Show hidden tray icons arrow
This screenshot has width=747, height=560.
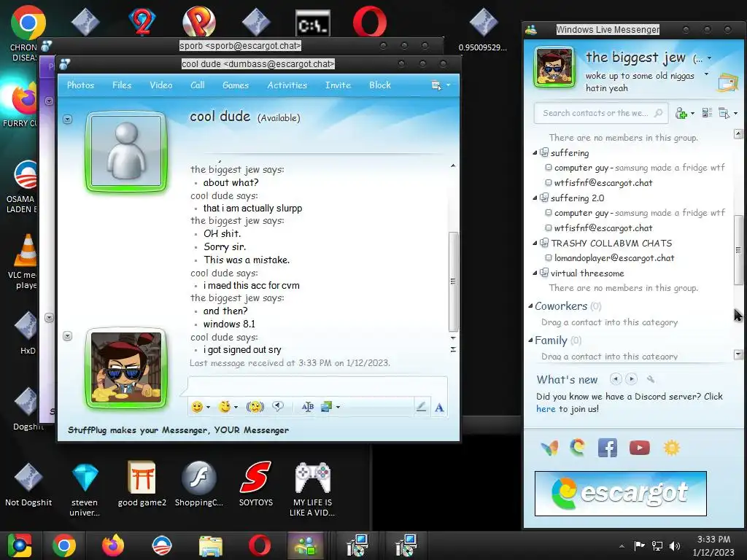[622, 546]
